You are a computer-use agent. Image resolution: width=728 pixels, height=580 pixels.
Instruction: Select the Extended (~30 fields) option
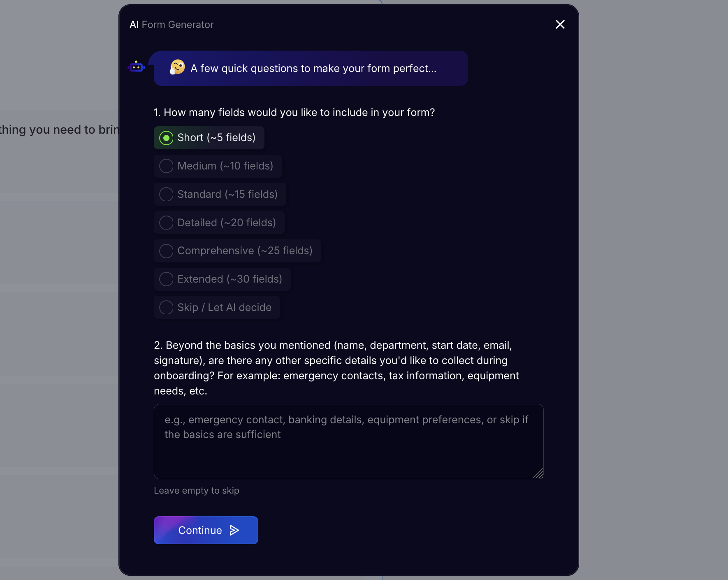pyautogui.click(x=167, y=279)
